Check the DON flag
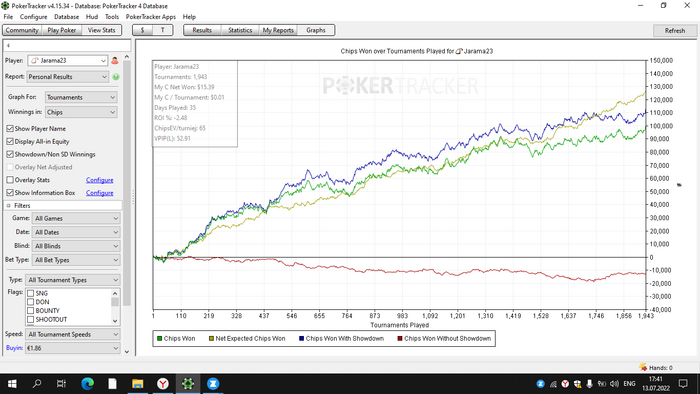Image resolution: width=700 pixels, height=394 pixels. (x=30, y=302)
